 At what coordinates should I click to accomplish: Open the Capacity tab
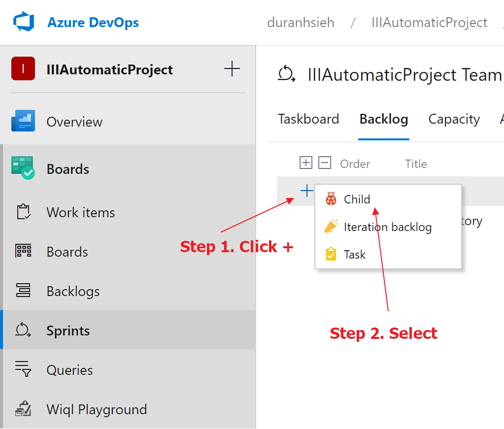tap(453, 119)
